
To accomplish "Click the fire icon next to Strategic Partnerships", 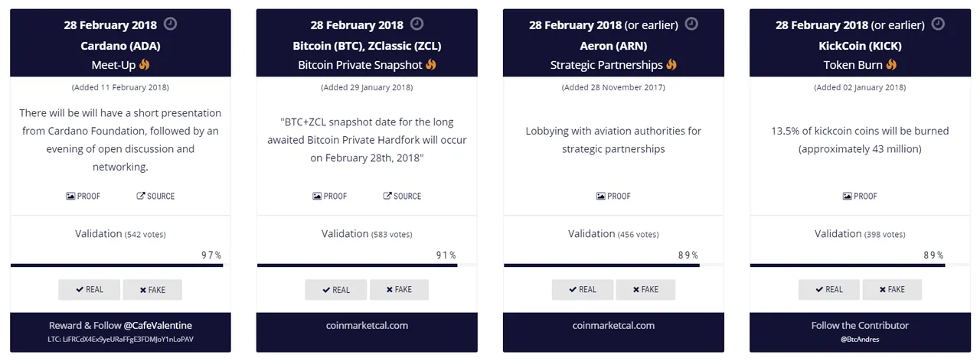I will coord(671,65).
